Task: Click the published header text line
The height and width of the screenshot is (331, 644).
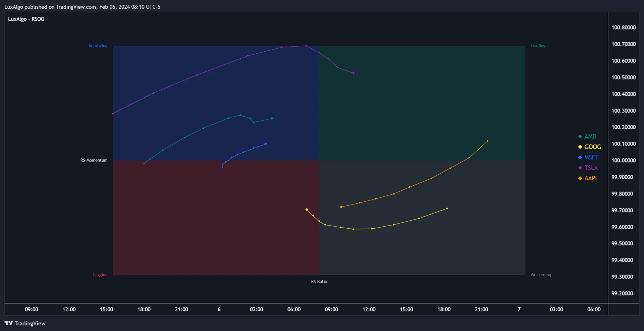Action: pyautogui.click(x=82, y=7)
